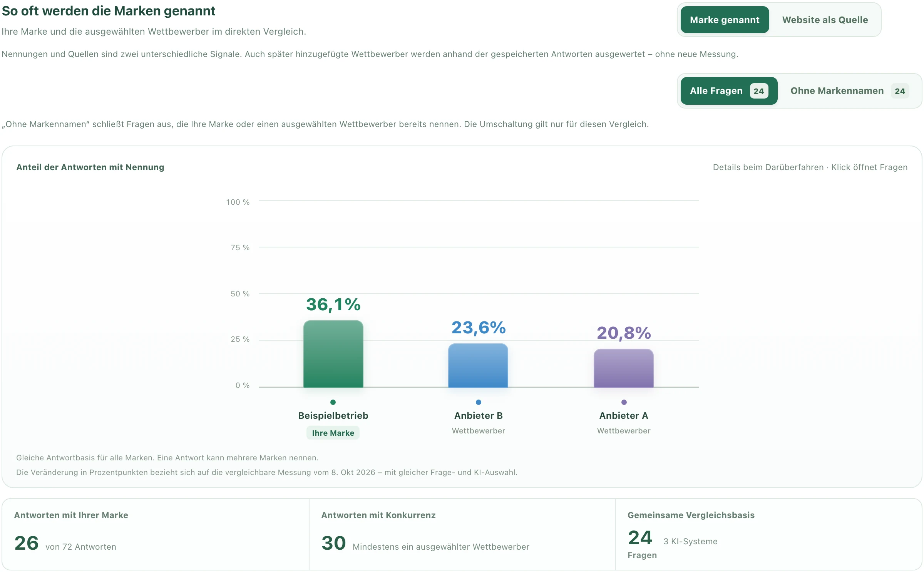Image resolution: width=924 pixels, height=572 pixels.
Task: Open questions for Anbieter A purple bar
Action: (x=624, y=368)
